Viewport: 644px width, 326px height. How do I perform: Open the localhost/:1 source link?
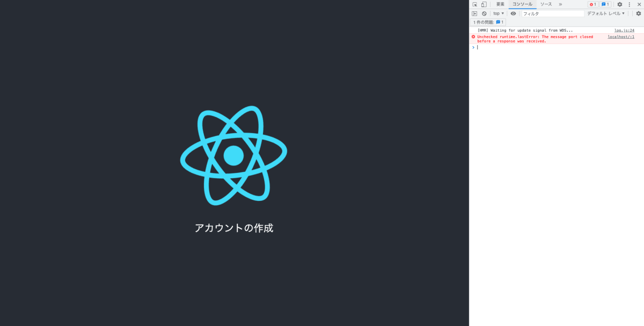pyautogui.click(x=621, y=37)
